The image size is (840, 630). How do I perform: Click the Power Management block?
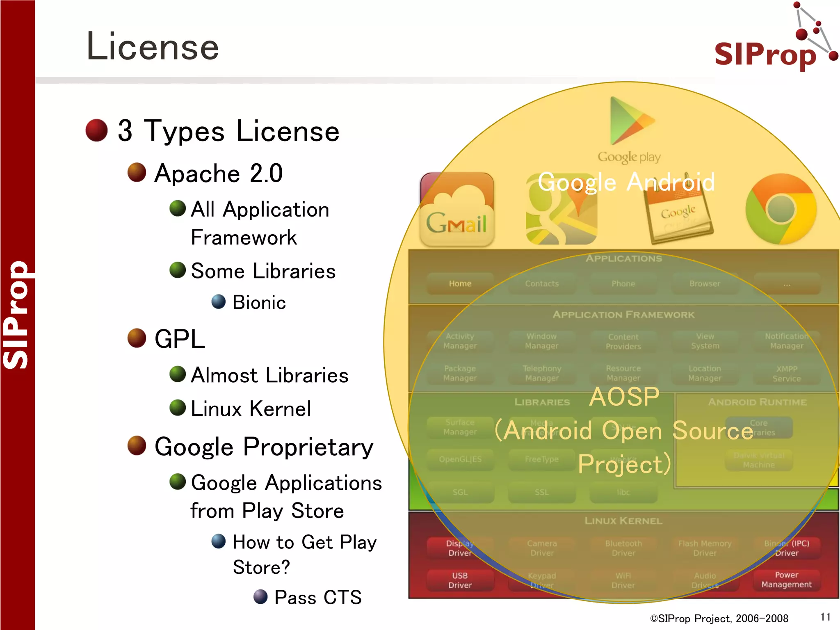point(786,580)
